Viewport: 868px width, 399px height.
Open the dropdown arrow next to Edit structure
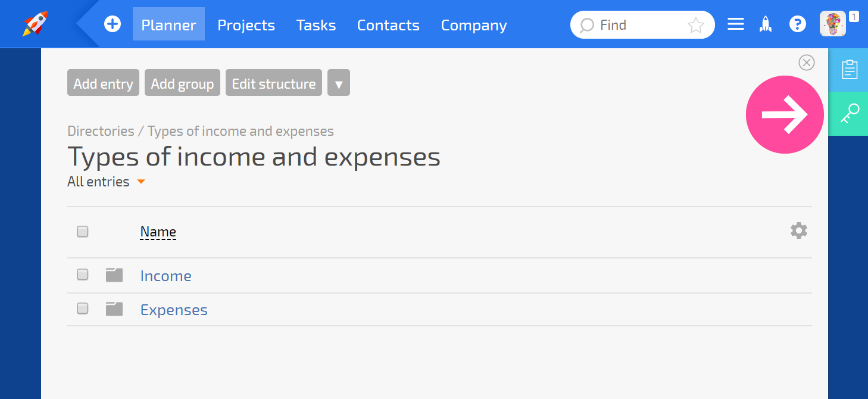point(339,83)
